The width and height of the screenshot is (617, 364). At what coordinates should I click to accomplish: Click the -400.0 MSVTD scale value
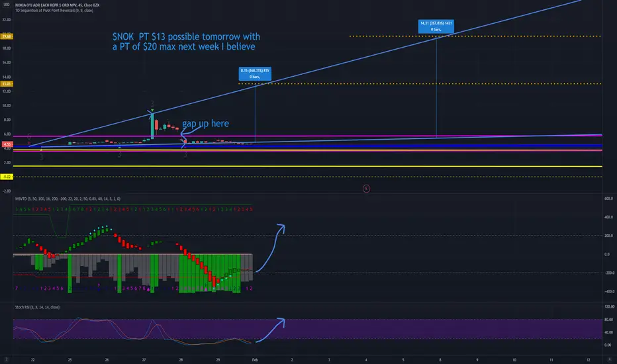[x=609, y=292]
